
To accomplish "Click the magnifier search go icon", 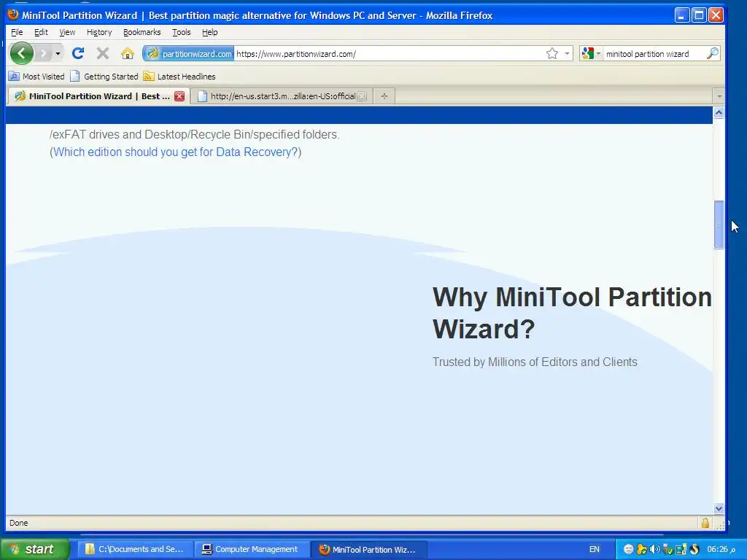I will pyautogui.click(x=712, y=54).
